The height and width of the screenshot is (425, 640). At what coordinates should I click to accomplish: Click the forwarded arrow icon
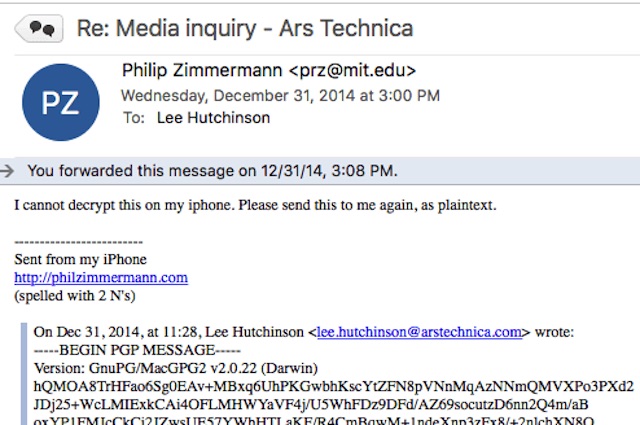click(x=7, y=171)
